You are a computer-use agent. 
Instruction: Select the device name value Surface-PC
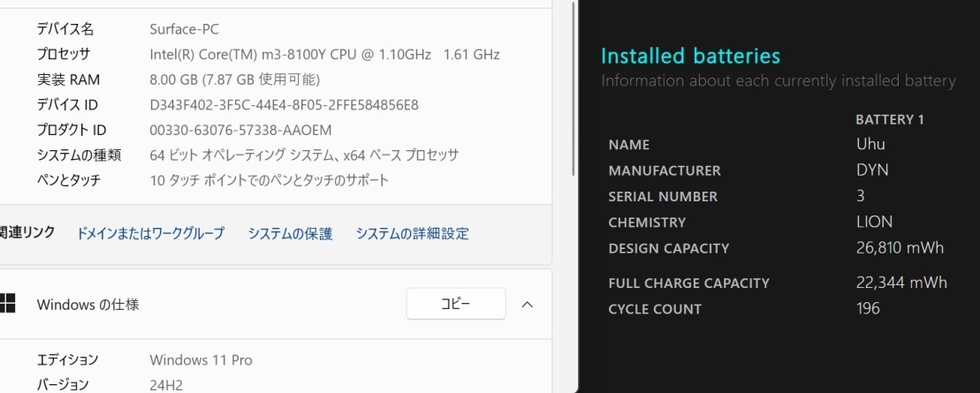(x=185, y=29)
